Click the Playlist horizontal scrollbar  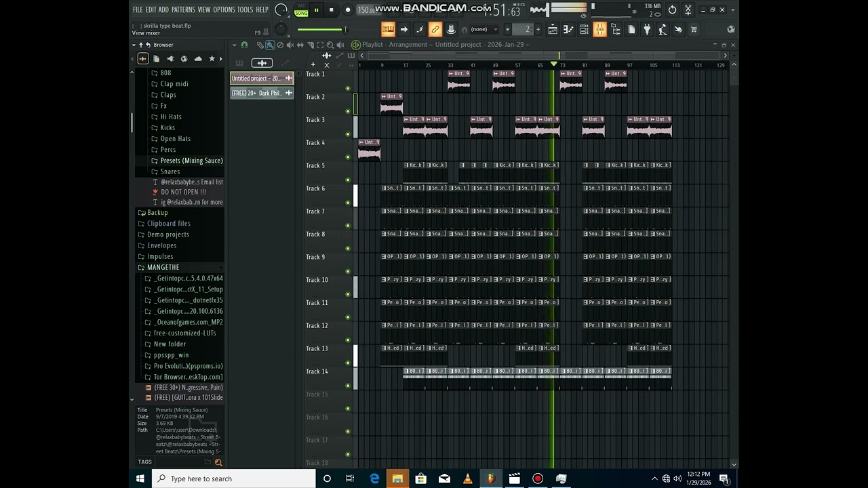[x=543, y=56]
